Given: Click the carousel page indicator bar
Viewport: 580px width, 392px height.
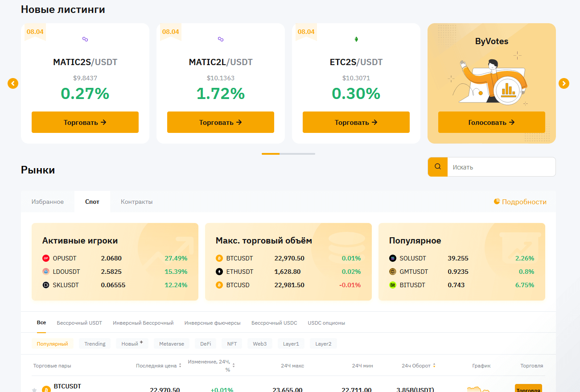Looking at the screenshot, I should point(288,154).
